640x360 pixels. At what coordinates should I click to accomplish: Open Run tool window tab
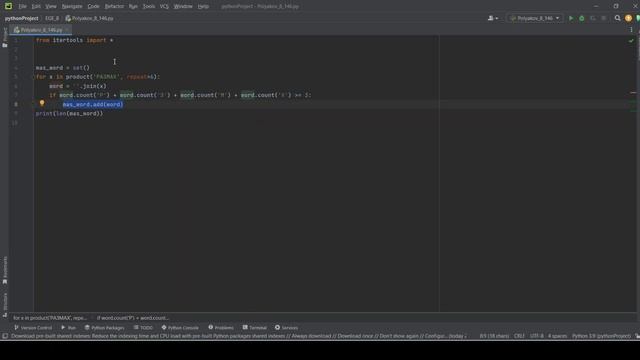(69, 328)
